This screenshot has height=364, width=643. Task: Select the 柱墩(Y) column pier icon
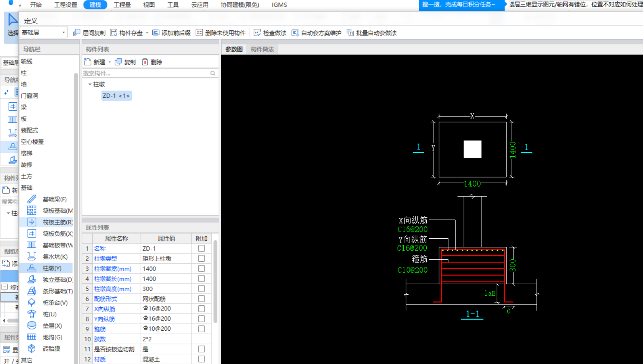pyautogui.click(x=32, y=268)
